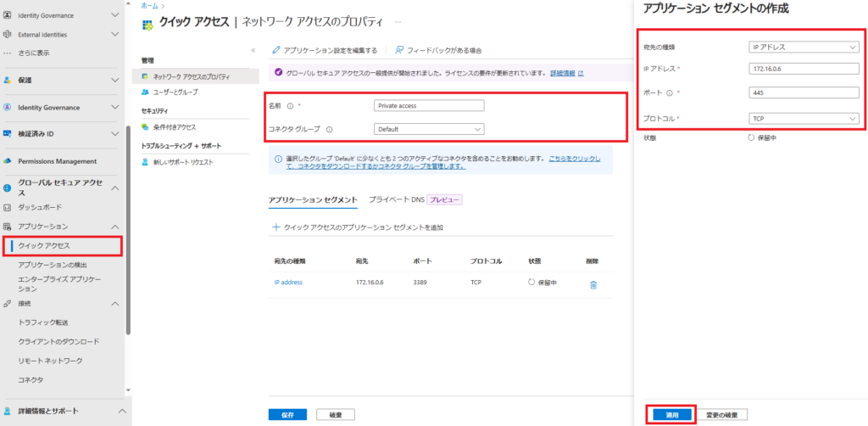The height and width of the screenshot is (426, 868).
Task: Click the info icon next to コネクタ グループ
Action: click(x=330, y=130)
